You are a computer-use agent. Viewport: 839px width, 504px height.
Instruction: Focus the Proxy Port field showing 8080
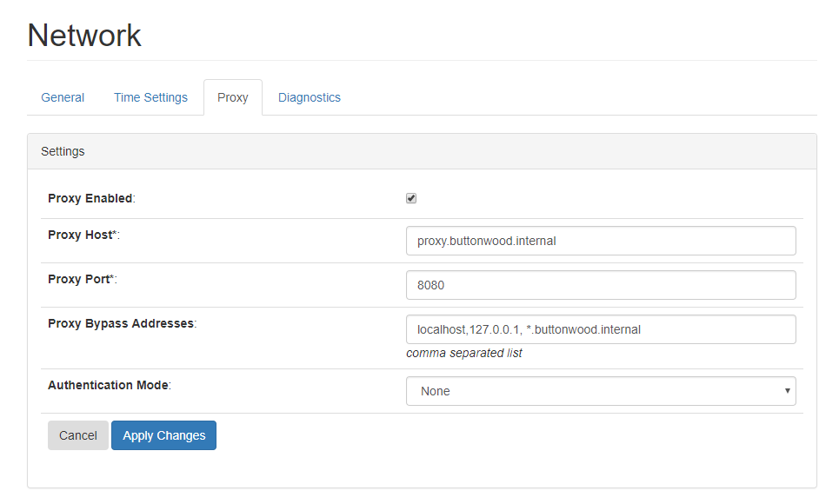click(601, 285)
